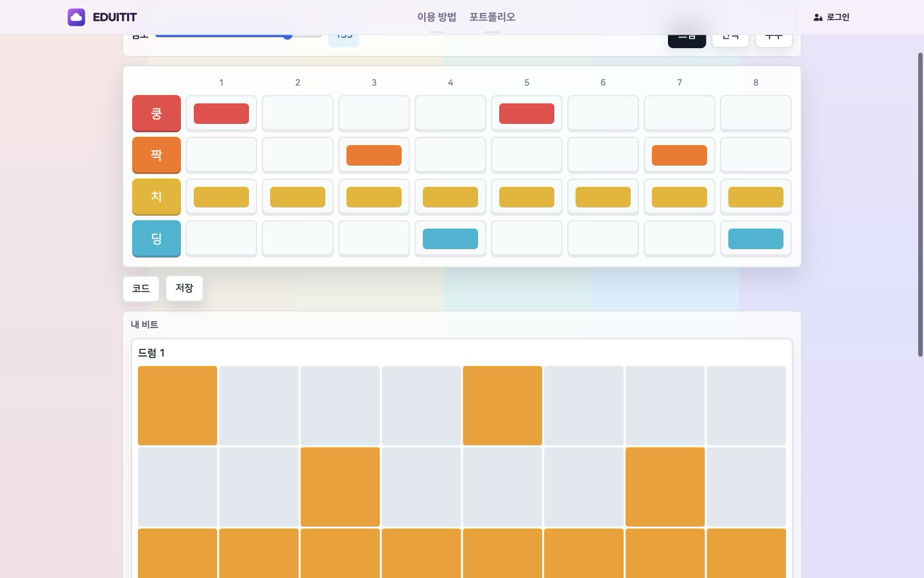Viewport: 924px width, 578px height.
Task: Click the EDUITIT brand name
Action: (x=115, y=17)
